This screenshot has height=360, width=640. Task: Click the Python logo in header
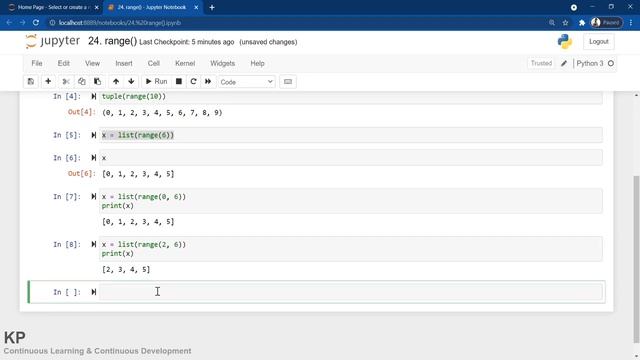565,42
